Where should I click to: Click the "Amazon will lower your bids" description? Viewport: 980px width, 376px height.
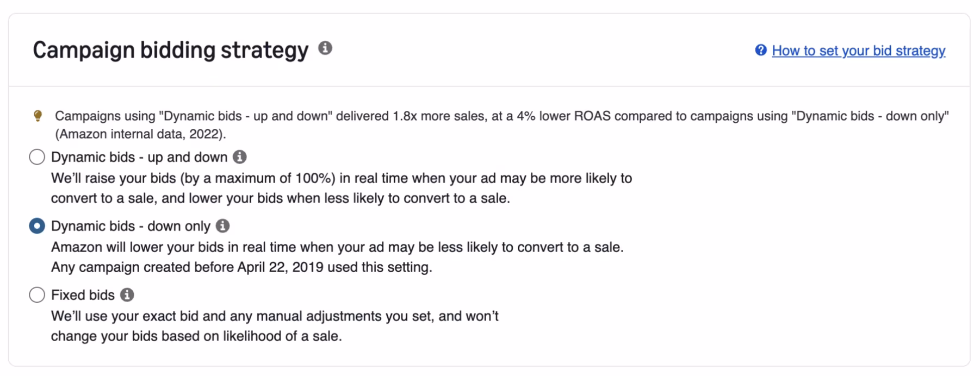pos(337,247)
